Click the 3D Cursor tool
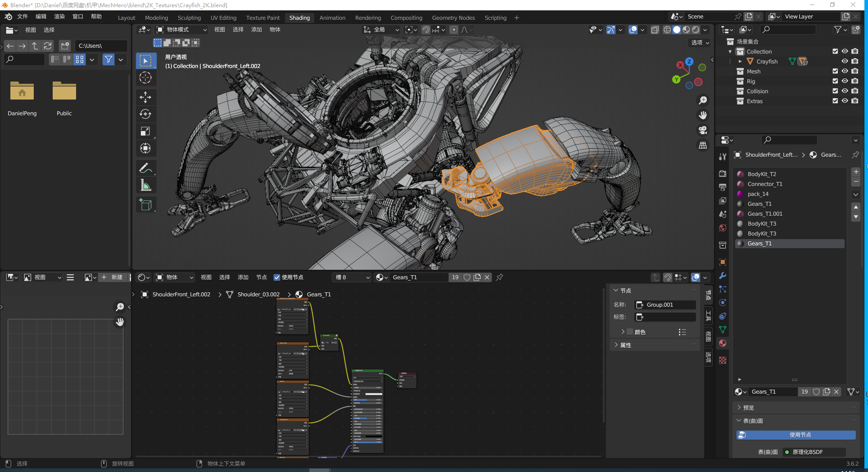868x472 pixels. [x=145, y=77]
